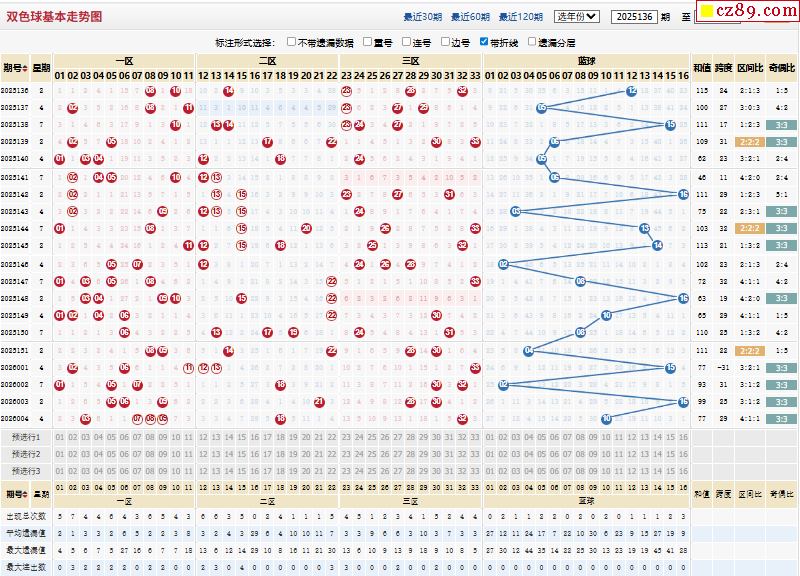Show the 最近30期 results
Viewport: 800px width, 576px height.
pyautogui.click(x=423, y=17)
